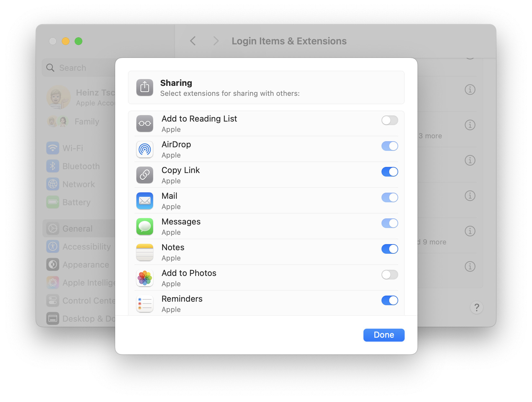The width and height of the screenshot is (532, 402).
Task: Click the 'Add to Reading List' label
Action: click(x=199, y=119)
